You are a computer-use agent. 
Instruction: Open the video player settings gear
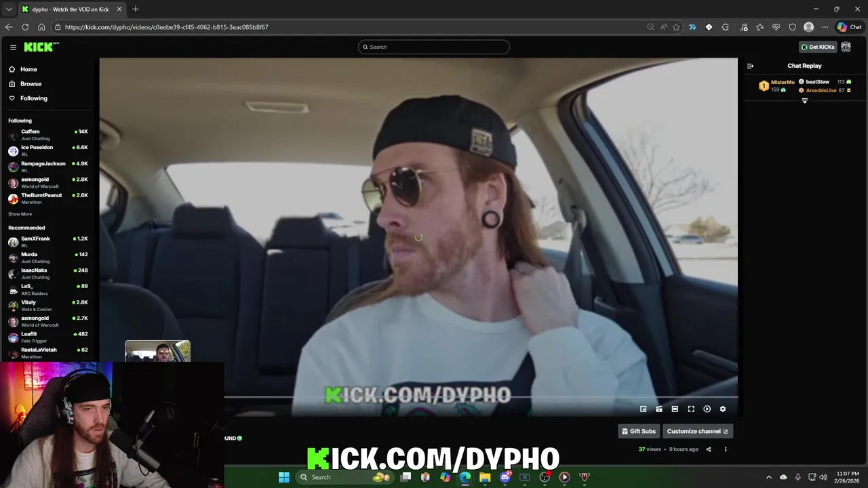tap(723, 409)
